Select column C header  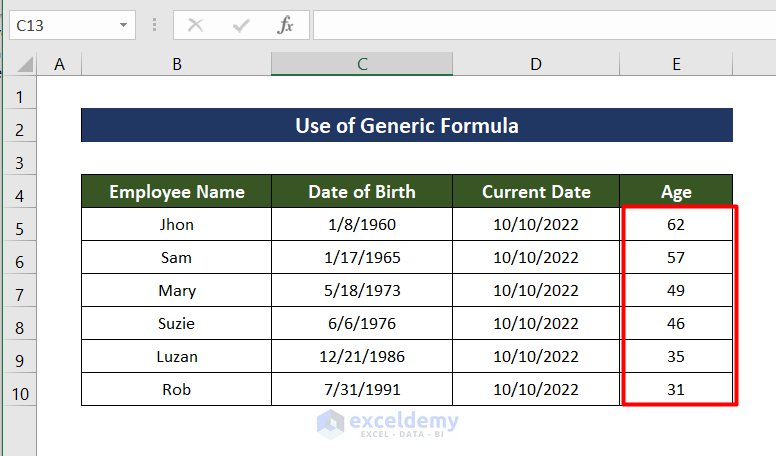pyautogui.click(x=362, y=64)
